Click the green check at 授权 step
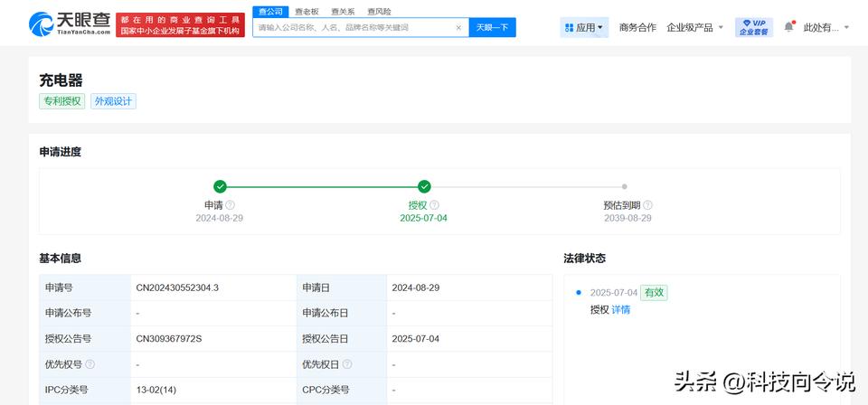The width and height of the screenshot is (868, 405). 424,186
